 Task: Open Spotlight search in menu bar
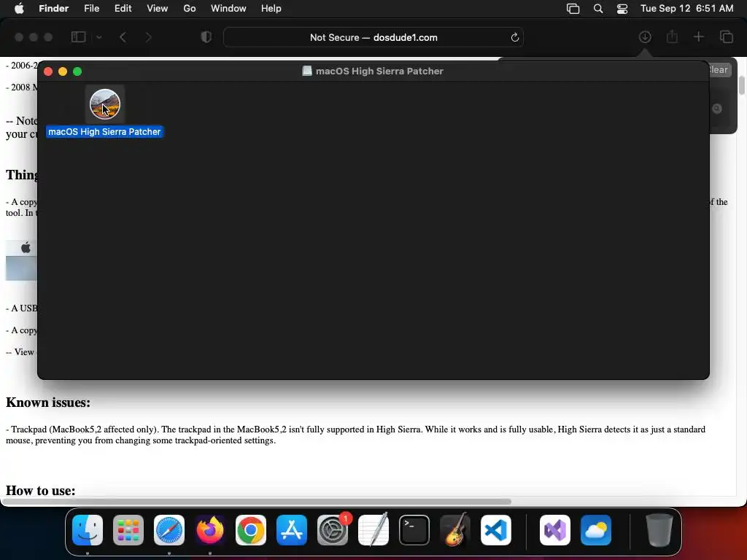tap(598, 9)
